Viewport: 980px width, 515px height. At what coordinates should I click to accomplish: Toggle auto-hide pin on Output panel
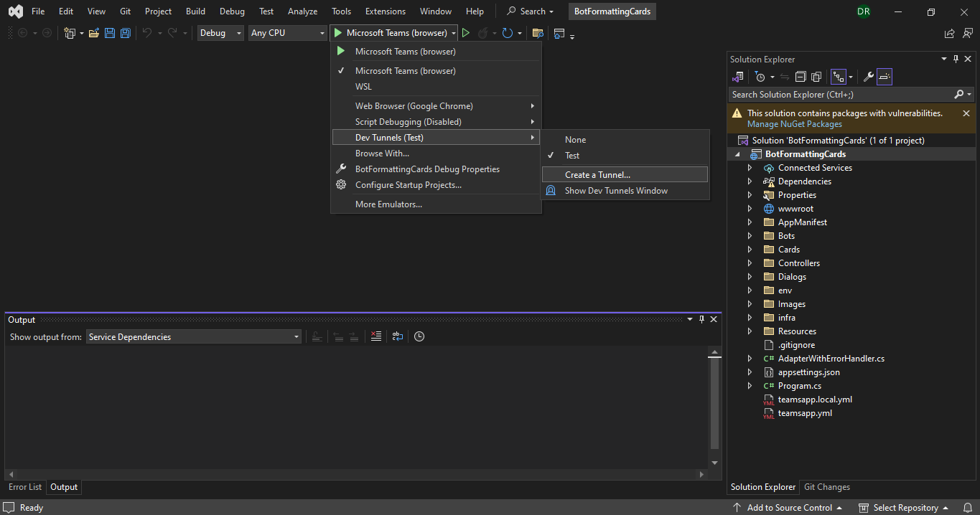[701, 320]
